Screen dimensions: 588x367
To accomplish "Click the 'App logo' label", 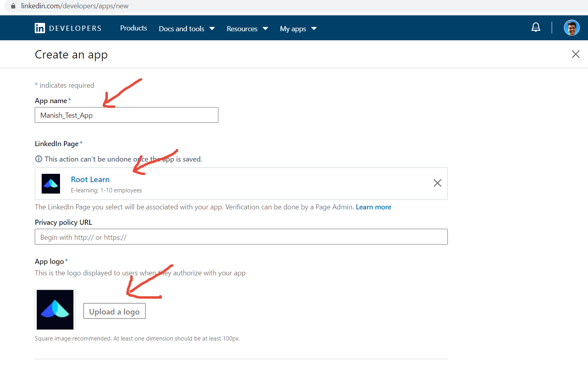I will [49, 261].
